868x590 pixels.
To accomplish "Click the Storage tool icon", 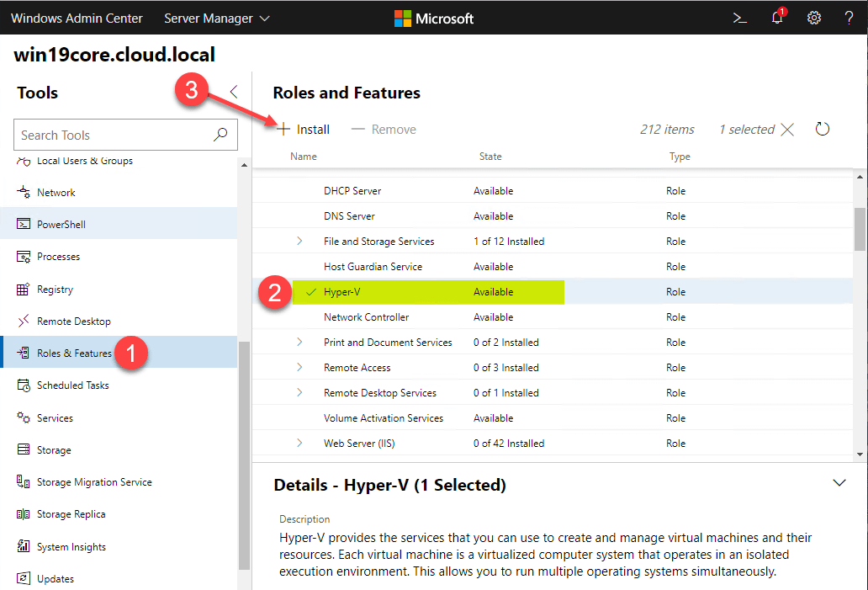I will pos(24,449).
